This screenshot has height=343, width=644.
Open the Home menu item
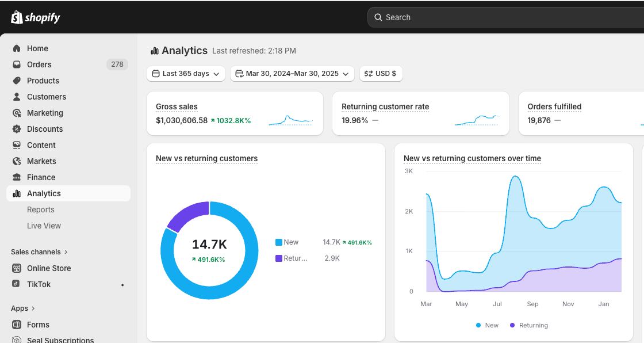[x=68, y=48]
